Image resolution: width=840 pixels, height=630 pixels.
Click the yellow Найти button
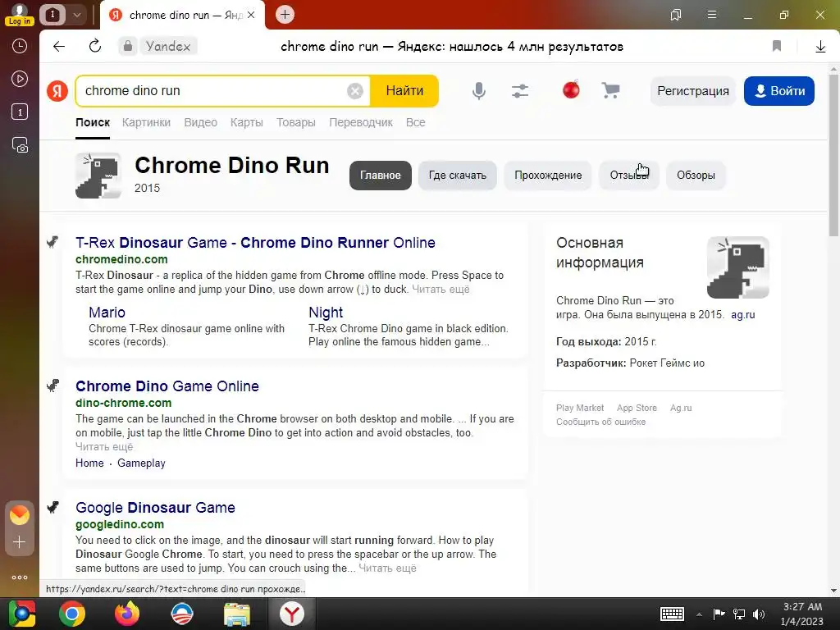point(404,91)
